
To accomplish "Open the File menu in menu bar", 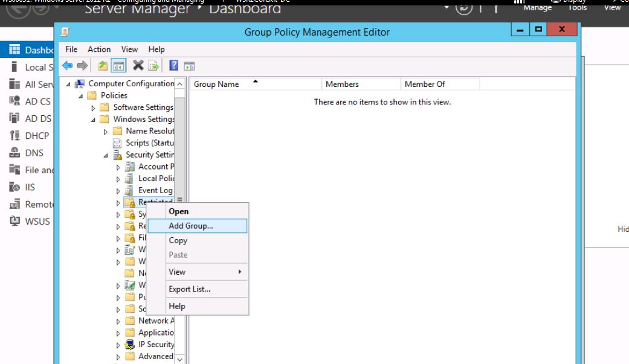I will coord(71,49).
